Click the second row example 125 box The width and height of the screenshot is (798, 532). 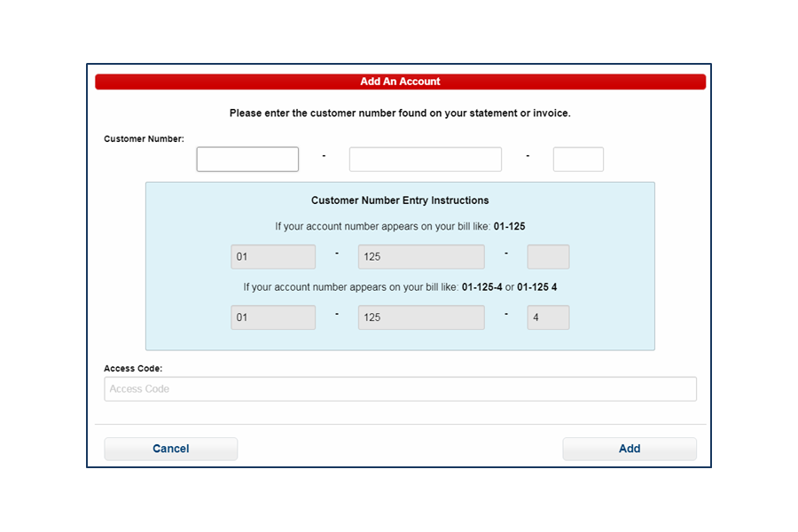click(420, 317)
